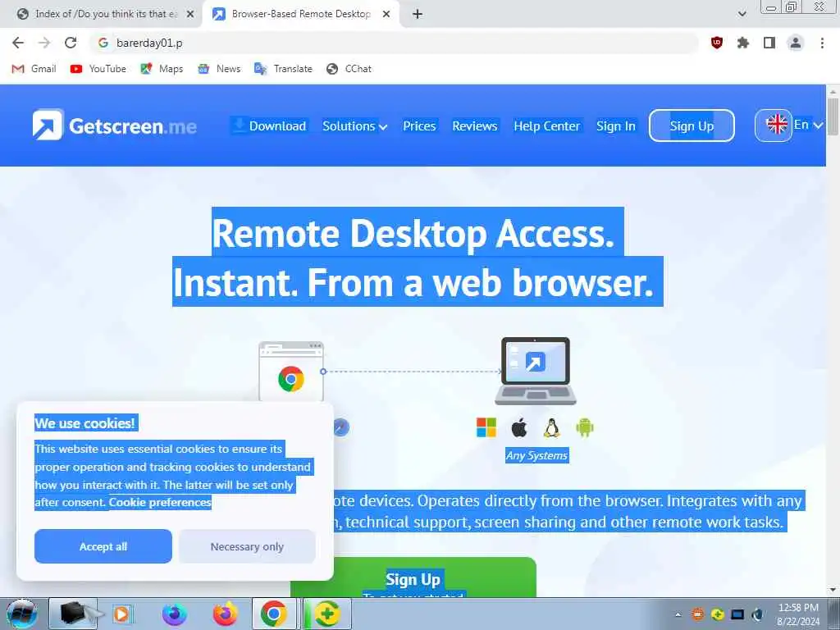Click Chrome icon in the taskbar

coord(274,614)
